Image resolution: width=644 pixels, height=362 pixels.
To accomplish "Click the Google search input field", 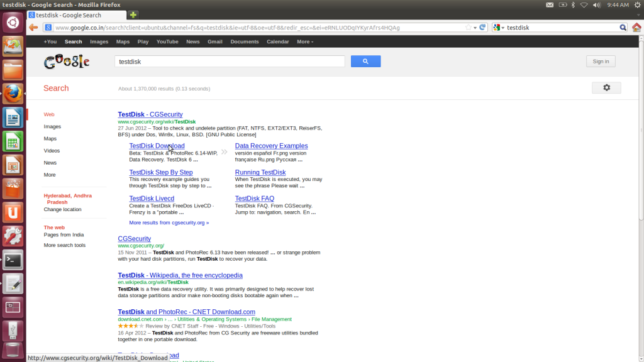I will tap(230, 61).
